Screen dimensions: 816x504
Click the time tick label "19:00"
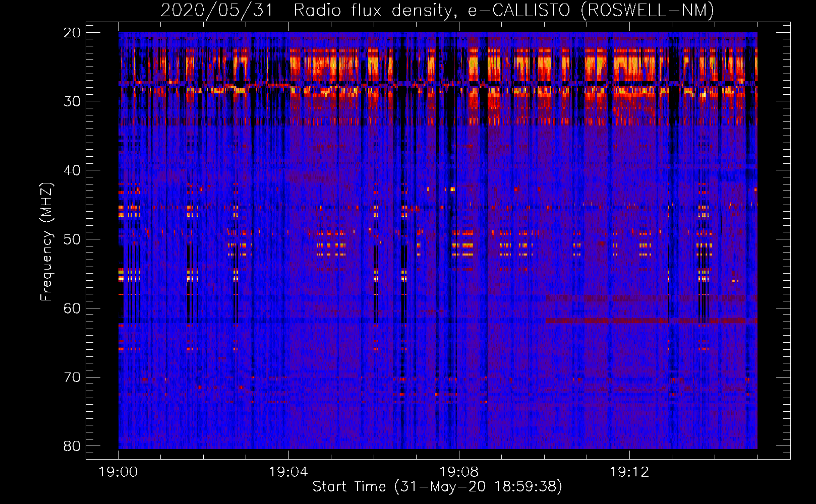coord(118,472)
